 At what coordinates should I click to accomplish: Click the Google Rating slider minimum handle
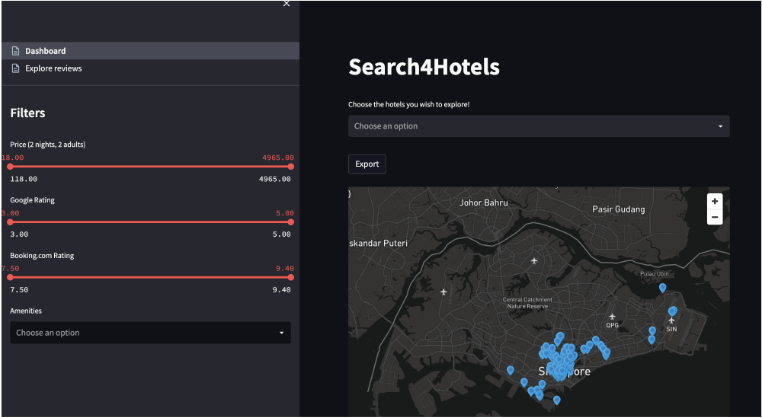(10, 222)
